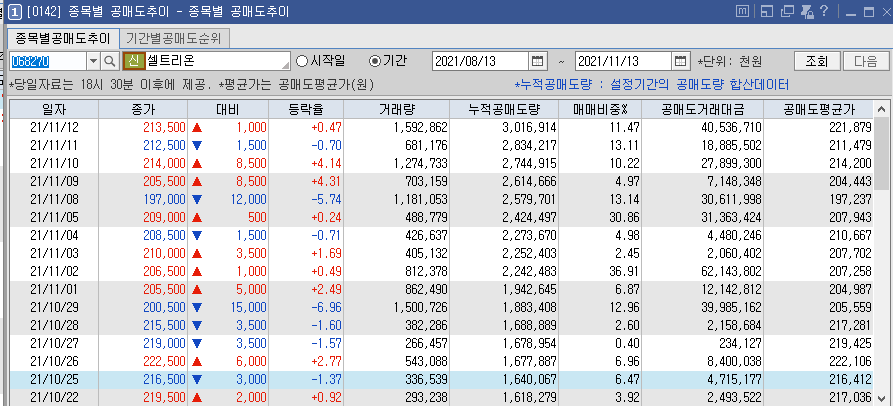Select the date cell 21/11/09
The width and height of the screenshot is (893, 406).
pyautogui.click(x=54, y=182)
